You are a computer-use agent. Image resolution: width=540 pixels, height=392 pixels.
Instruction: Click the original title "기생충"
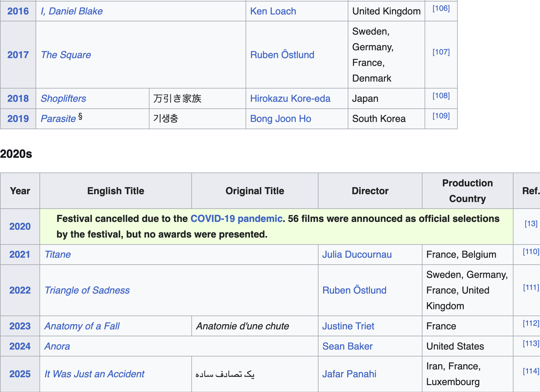[x=166, y=119]
